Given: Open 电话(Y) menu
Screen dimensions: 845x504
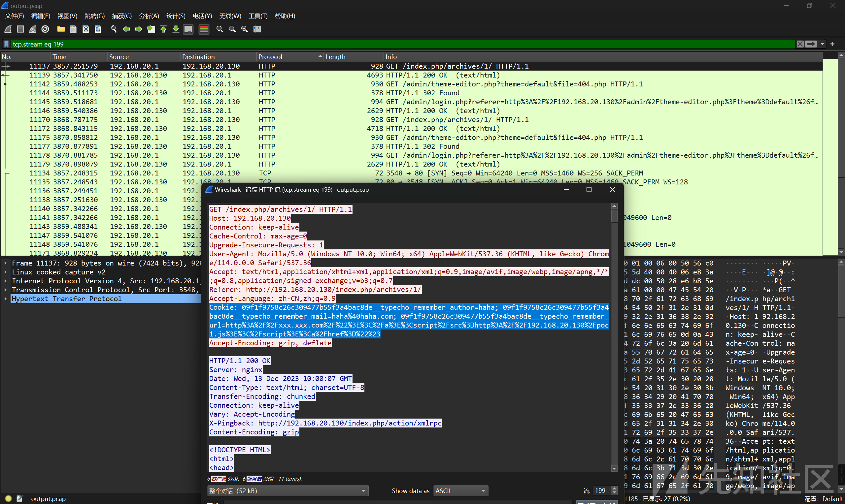Looking at the screenshot, I should 202,16.
